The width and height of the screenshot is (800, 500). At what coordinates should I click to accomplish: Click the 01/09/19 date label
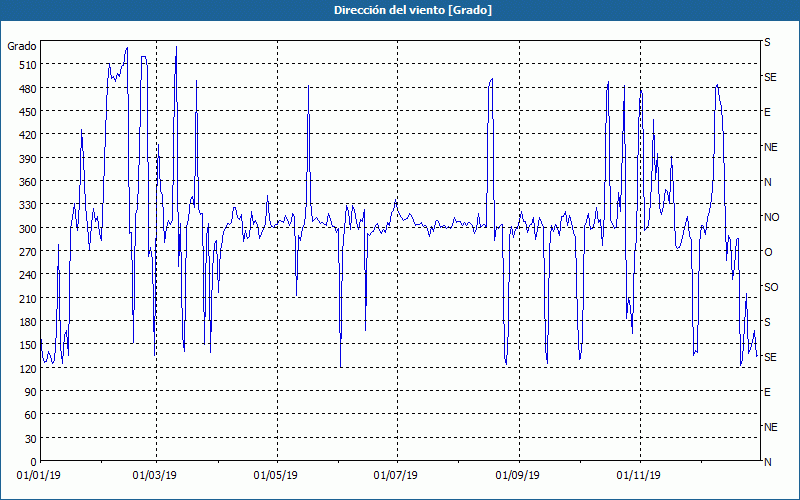pos(518,476)
